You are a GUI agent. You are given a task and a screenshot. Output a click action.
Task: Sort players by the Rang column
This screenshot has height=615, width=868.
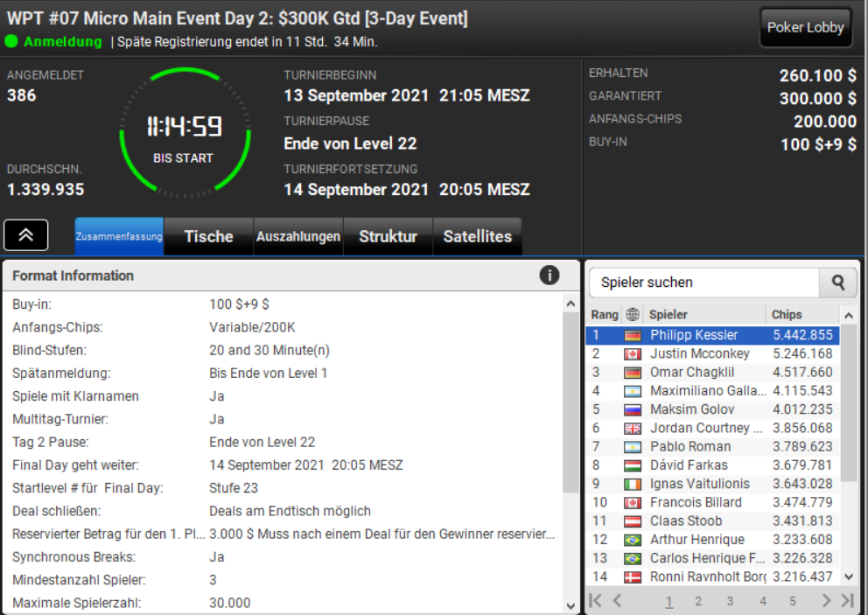(605, 314)
